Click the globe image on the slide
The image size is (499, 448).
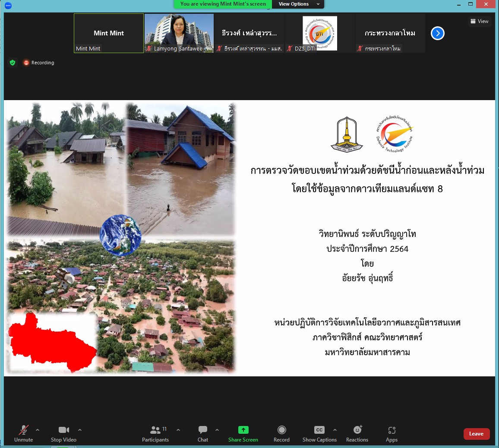coord(120,235)
